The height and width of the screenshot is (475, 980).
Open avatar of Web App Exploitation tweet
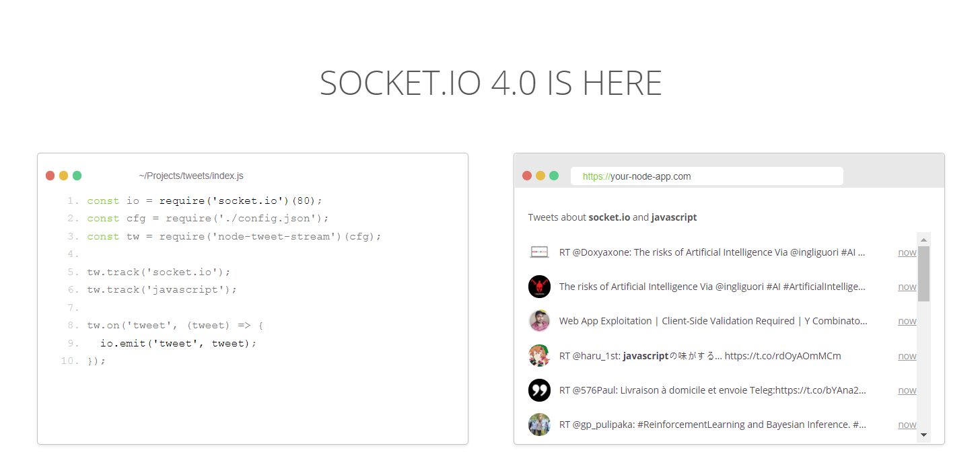click(539, 321)
